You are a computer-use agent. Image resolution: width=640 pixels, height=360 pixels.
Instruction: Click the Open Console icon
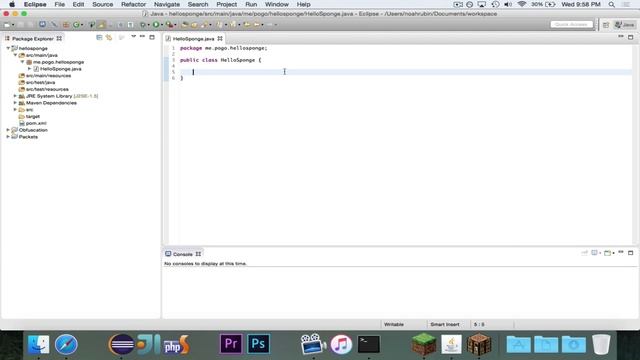(608, 253)
